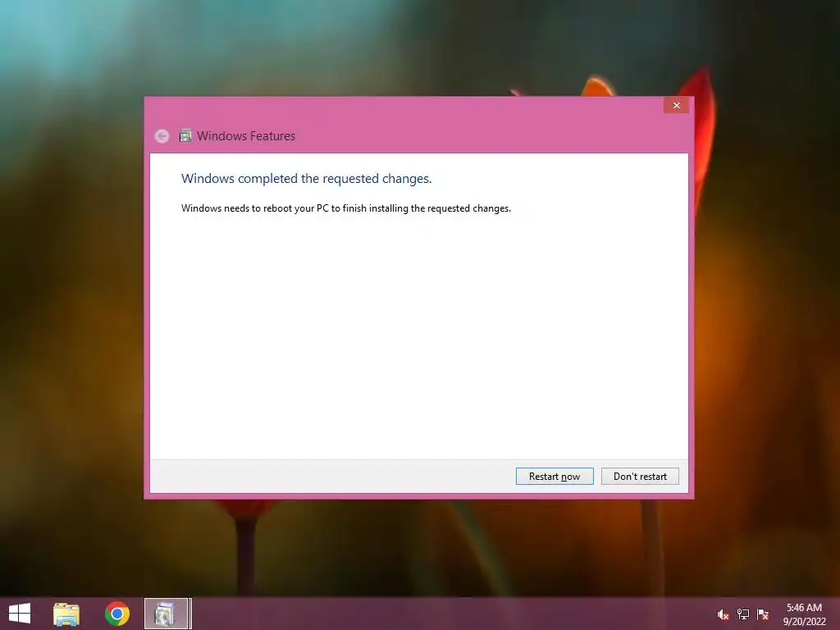Choose Don't restart option
This screenshot has height=630, width=840.
tap(640, 477)
